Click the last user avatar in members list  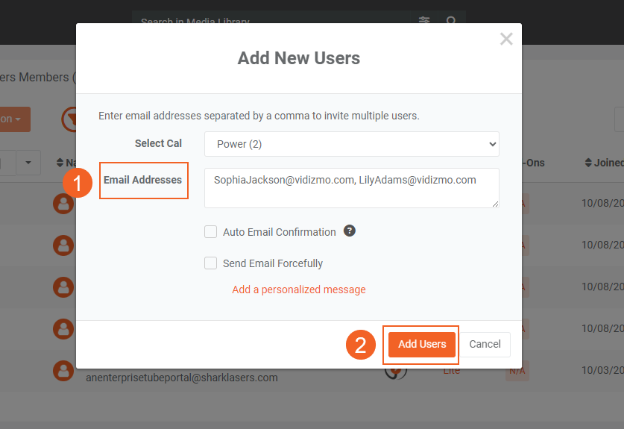(63, 369)
